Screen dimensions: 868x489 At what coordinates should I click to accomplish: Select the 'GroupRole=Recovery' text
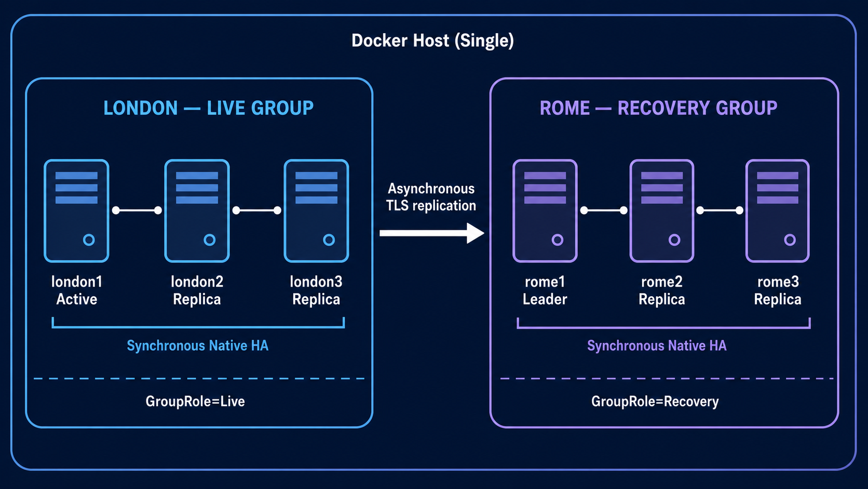(655, 401)
